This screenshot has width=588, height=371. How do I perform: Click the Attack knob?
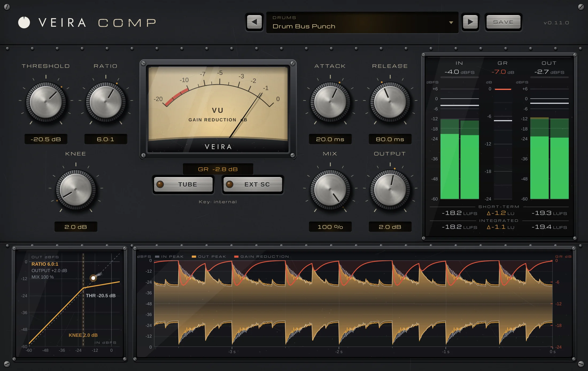pyautogui.click(x=330, y=102)
